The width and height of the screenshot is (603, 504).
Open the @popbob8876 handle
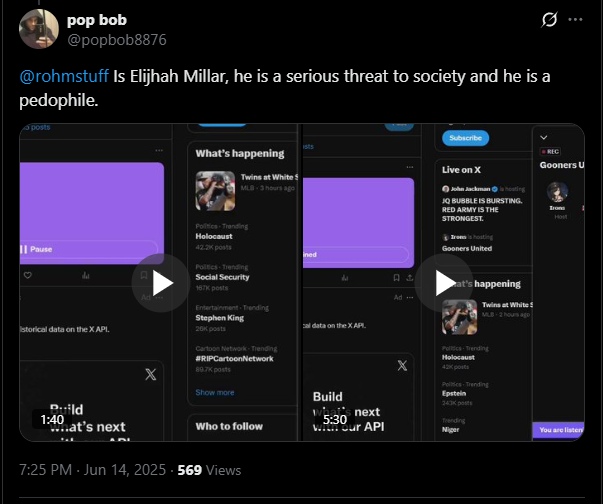pyautogui.click(x=117, y=40)
